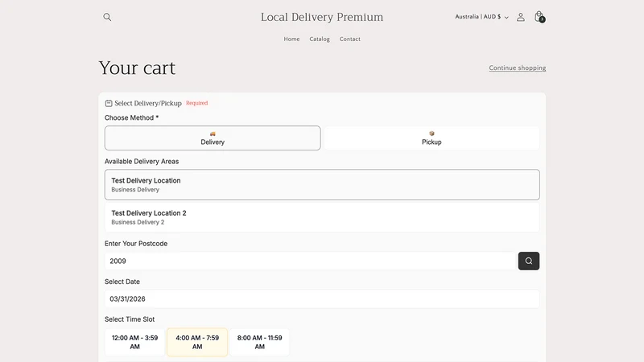Open the shopping cart bag icon
Image resolution: width=644 pixels, height=362 pixels.
[x=539, y=17]
